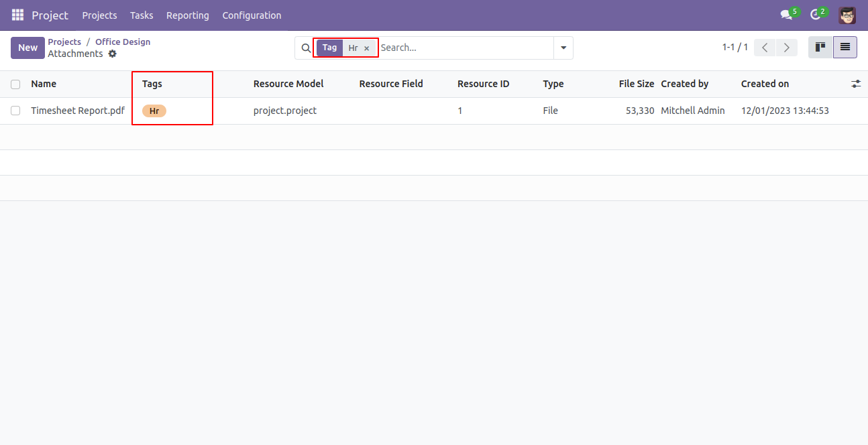Sort by Type column header
Viewport: 868px width, 445px height.
pos(553,84)
